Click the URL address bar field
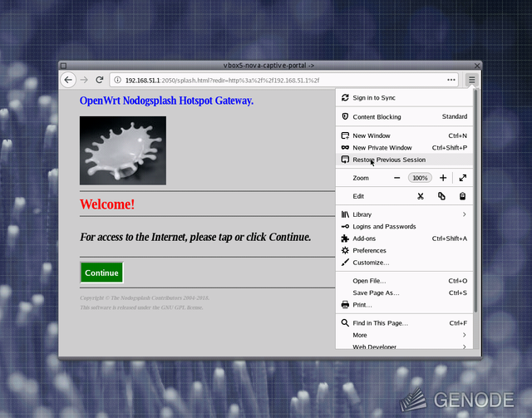Viewport: 532px width, 418px height. [283, 80]
